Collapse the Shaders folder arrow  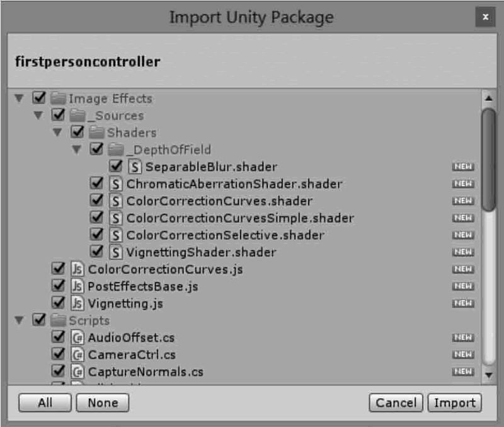57,132
